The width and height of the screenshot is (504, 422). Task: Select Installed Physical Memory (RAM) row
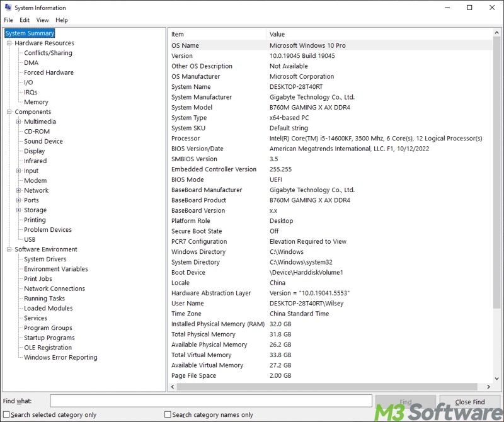coord(330,324)
